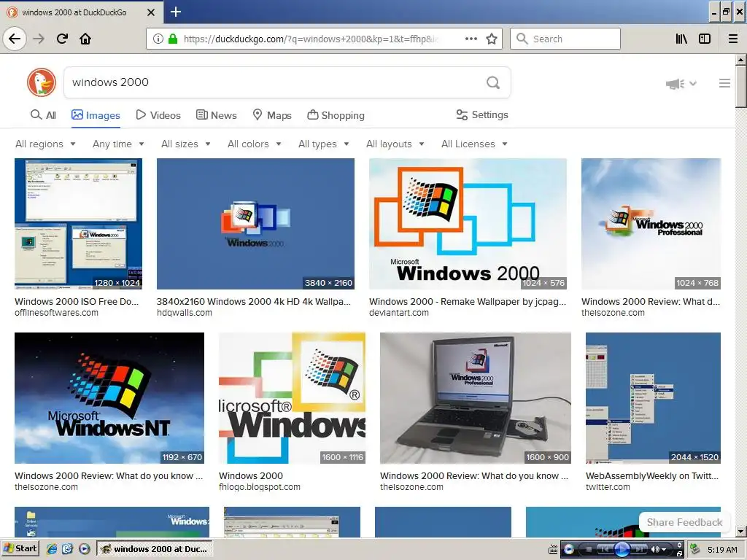
Task: Submit search with magnifier in DuckDuckGo box
Action: 493,82
